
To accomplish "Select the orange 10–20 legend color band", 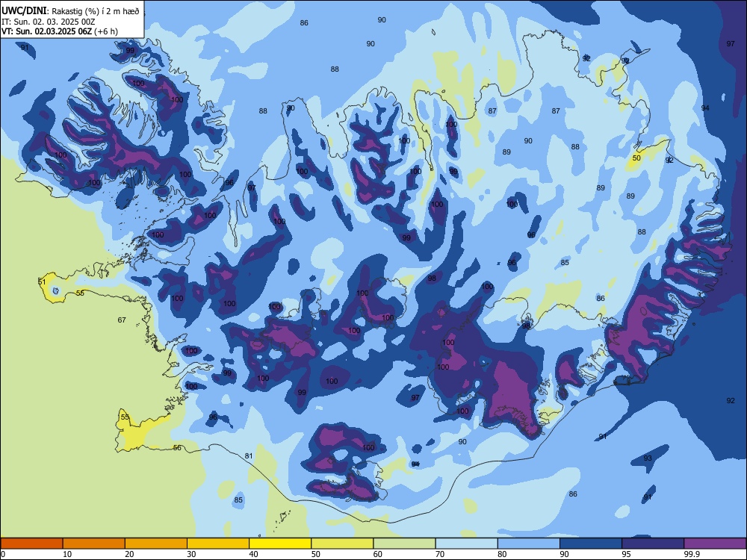I will coord(94,544).
